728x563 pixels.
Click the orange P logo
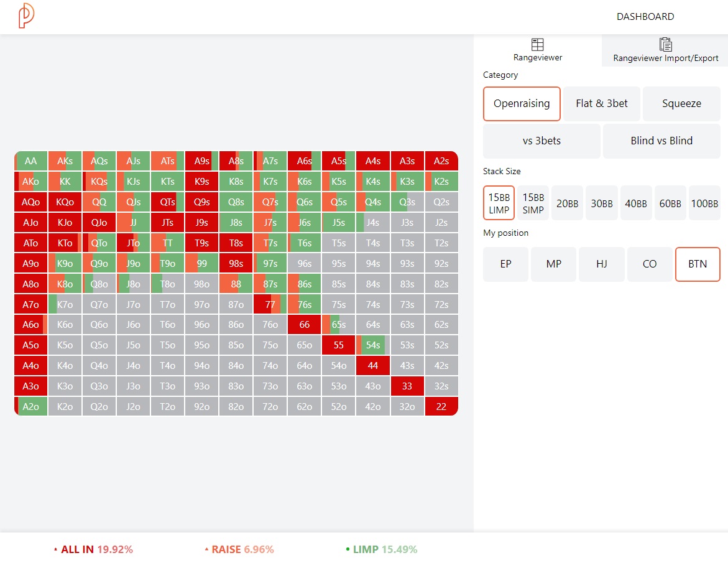pos(27,16)
